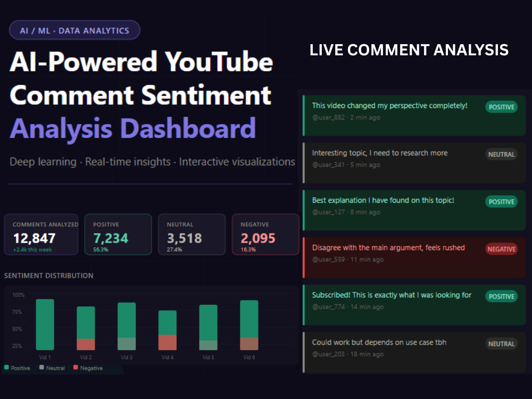Open comment 'Interesting topic, I need to research more'
Viewport: 532px width, 399px height.
414,163
